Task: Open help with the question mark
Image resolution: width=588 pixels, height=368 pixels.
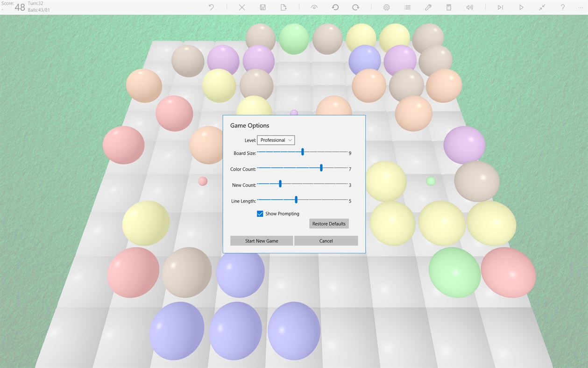Action: coord(562,7)
